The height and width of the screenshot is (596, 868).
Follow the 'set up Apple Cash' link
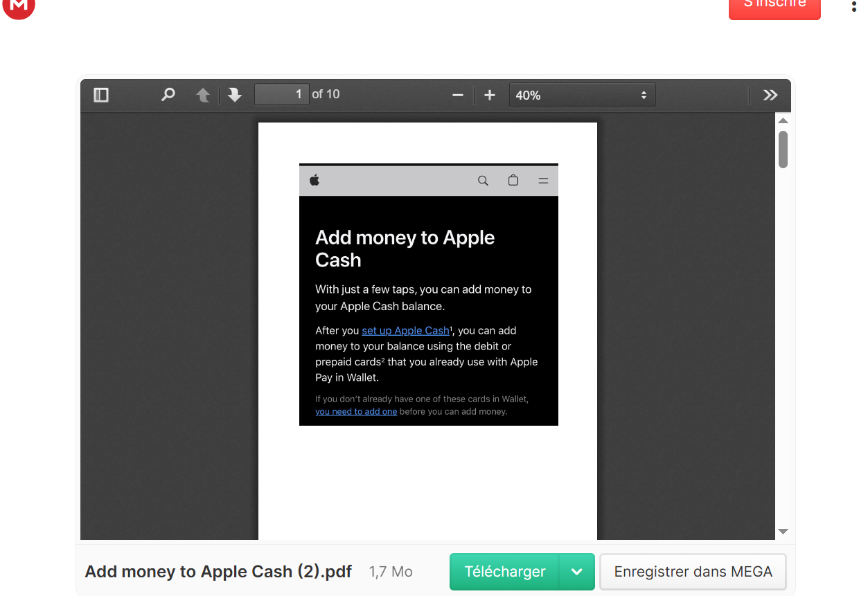[x=405, y=331]
